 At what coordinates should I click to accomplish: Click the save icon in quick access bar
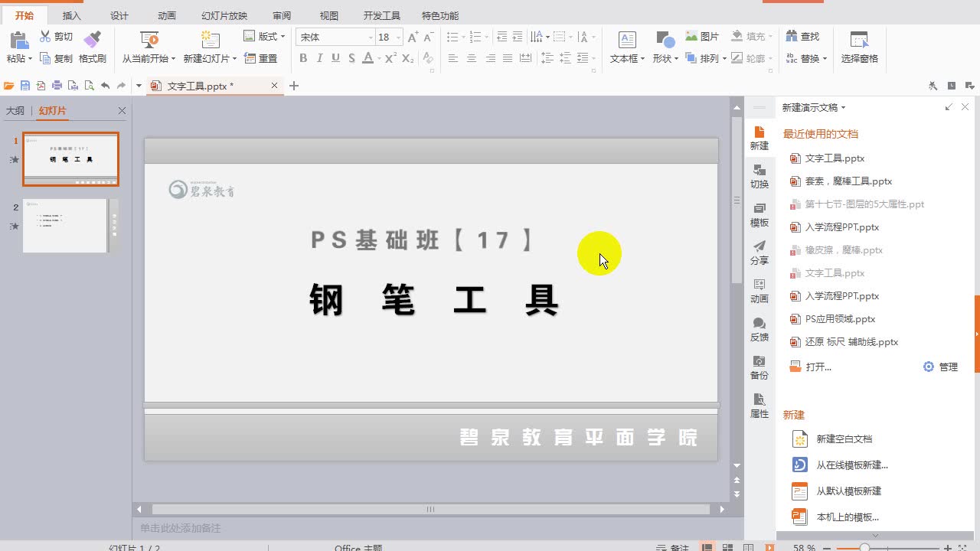[25, 86]
